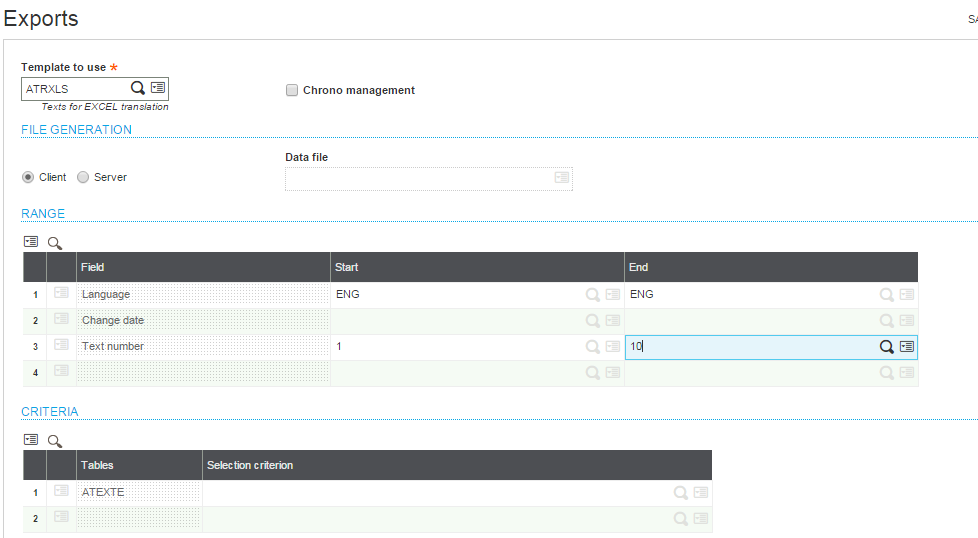Image resolution: width=978 pixels, height=538 pixels.
Task: Click the lookup icon in Language Start cell
Action: [593, 295]
